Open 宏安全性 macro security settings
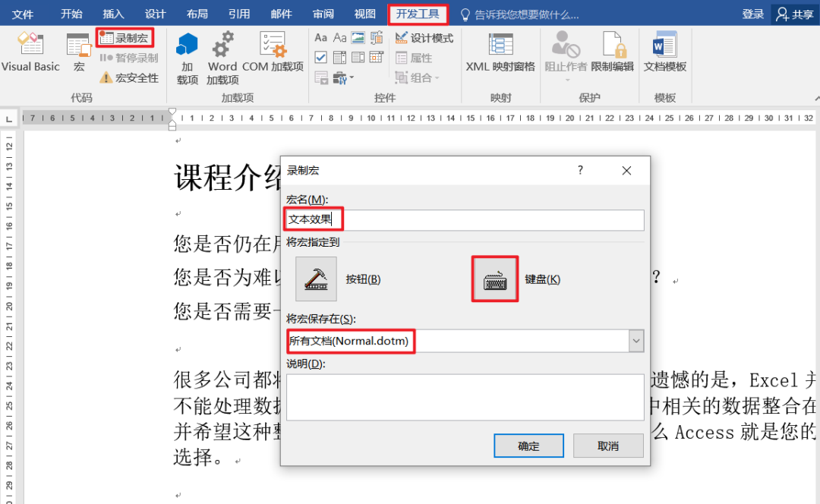This screenshot has height=504, width=820. point(128,77)
